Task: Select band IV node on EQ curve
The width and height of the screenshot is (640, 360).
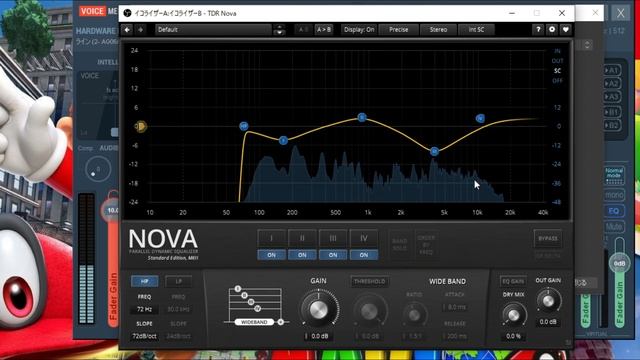Action: click(480, 118)
